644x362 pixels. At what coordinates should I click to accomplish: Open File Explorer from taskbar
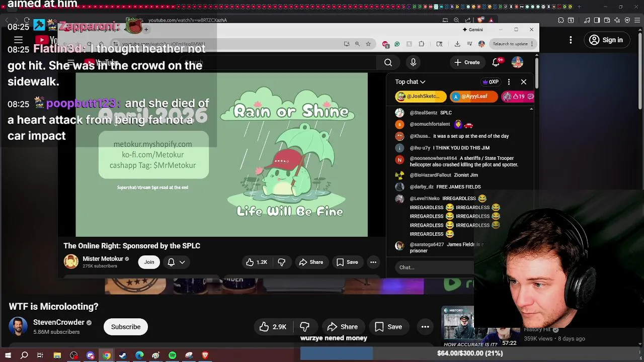pyautogui.click(x=57, y=355)
